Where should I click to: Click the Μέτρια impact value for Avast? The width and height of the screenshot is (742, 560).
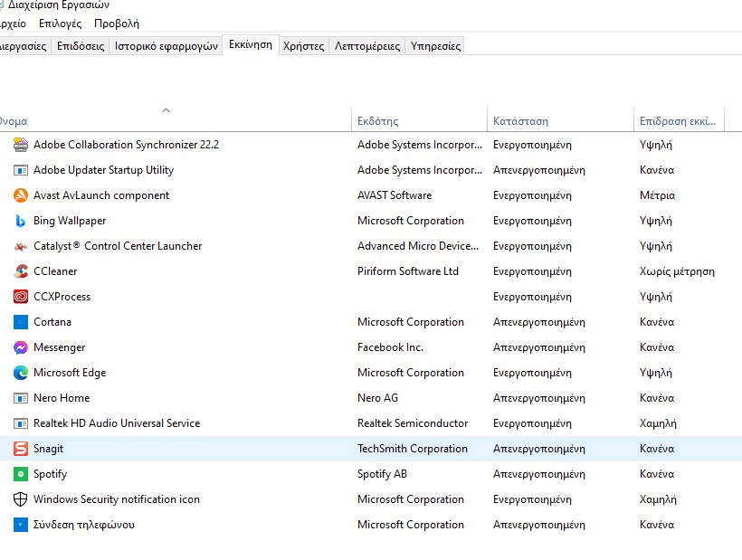(657, 195)
